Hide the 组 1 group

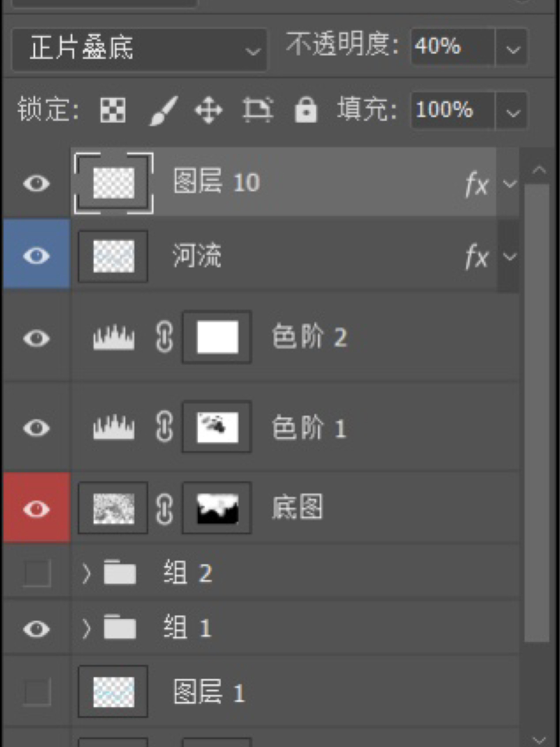36,629
